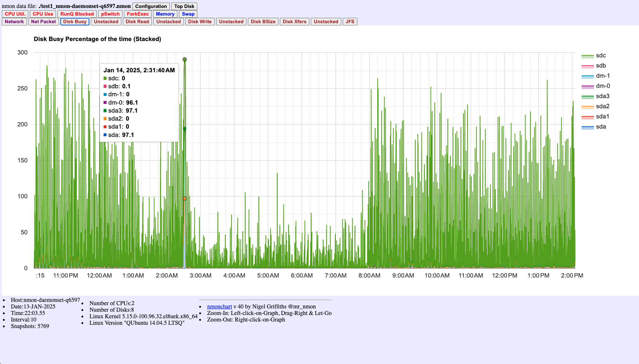
Task: Open the CPU Use chart
Action: (43, 14)
